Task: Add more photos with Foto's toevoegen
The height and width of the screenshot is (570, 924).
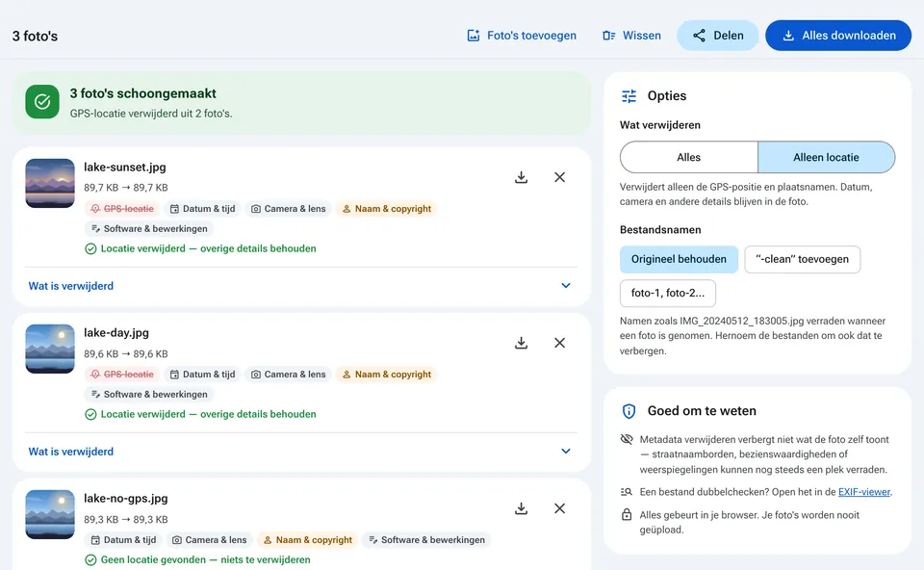Action: point(522,36)
